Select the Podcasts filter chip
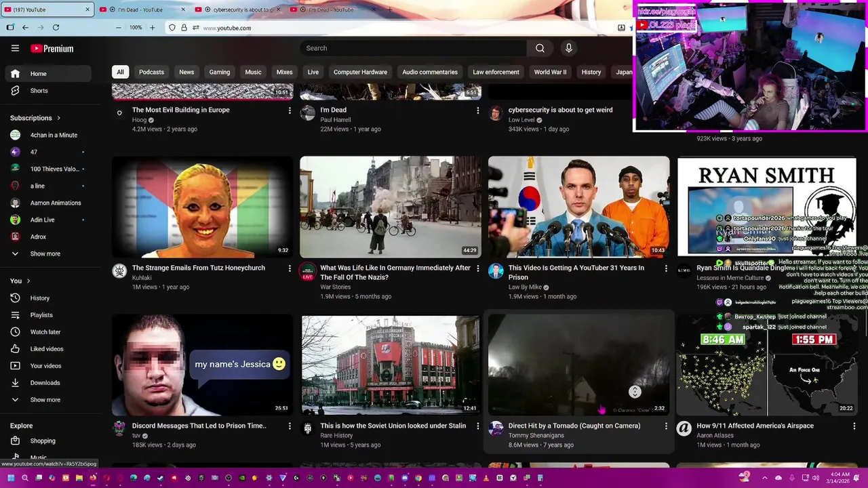 [151, 72]
